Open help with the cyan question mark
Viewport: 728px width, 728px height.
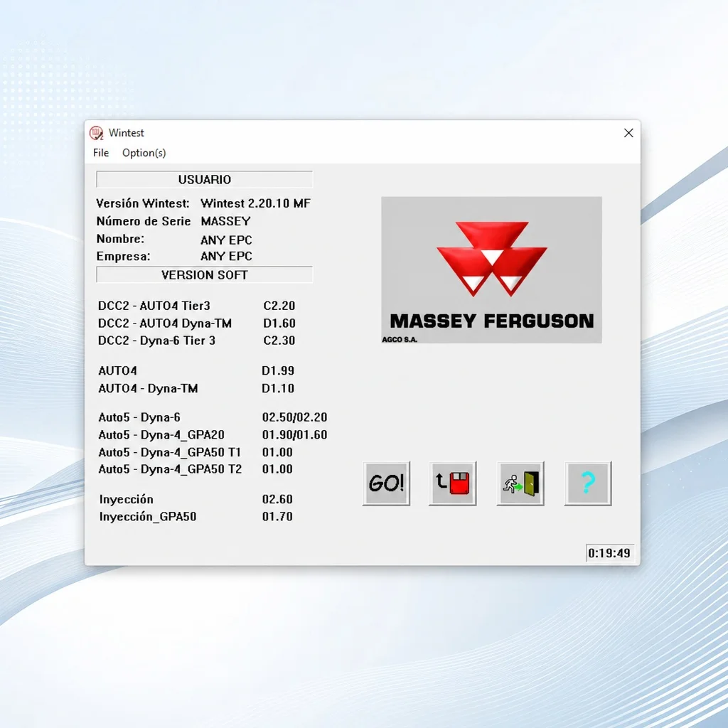tap(588, 483)
